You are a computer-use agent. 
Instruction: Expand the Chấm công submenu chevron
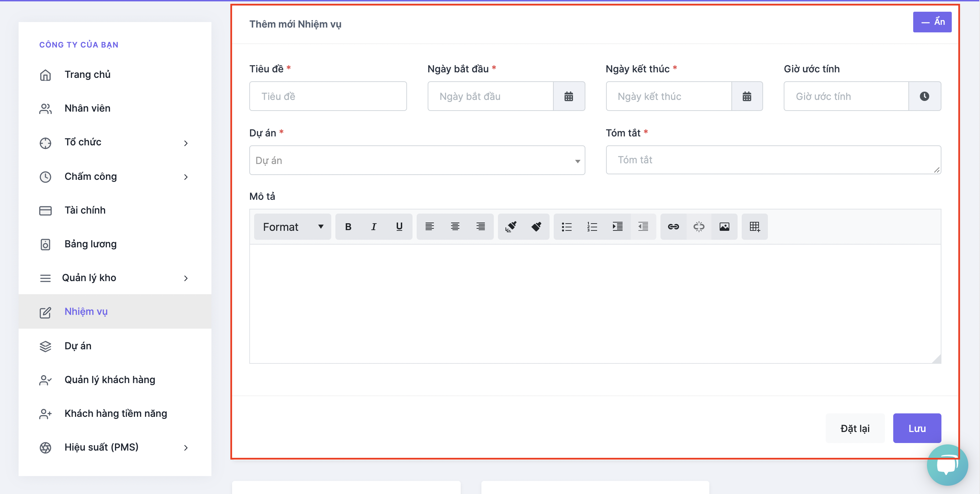[x=186, y=177]
